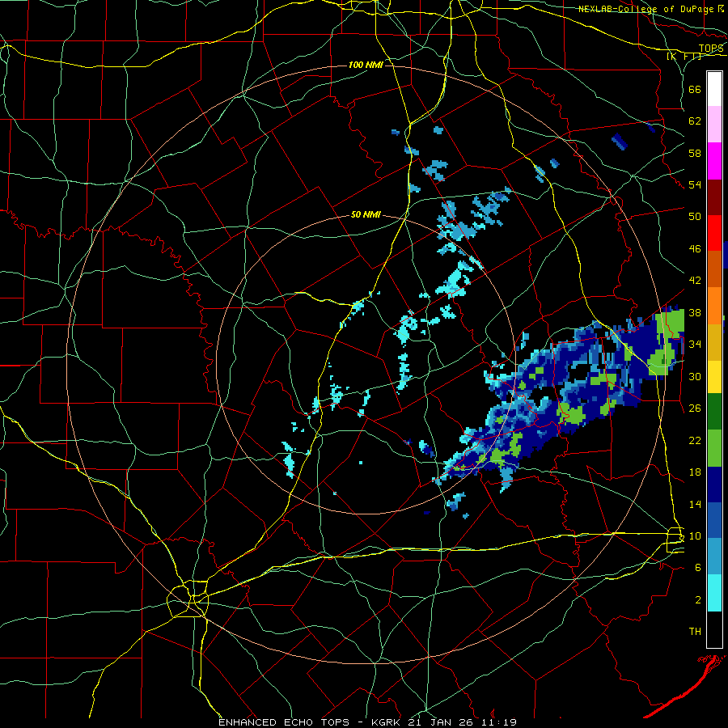Click legend value '62'

(695, 121)
